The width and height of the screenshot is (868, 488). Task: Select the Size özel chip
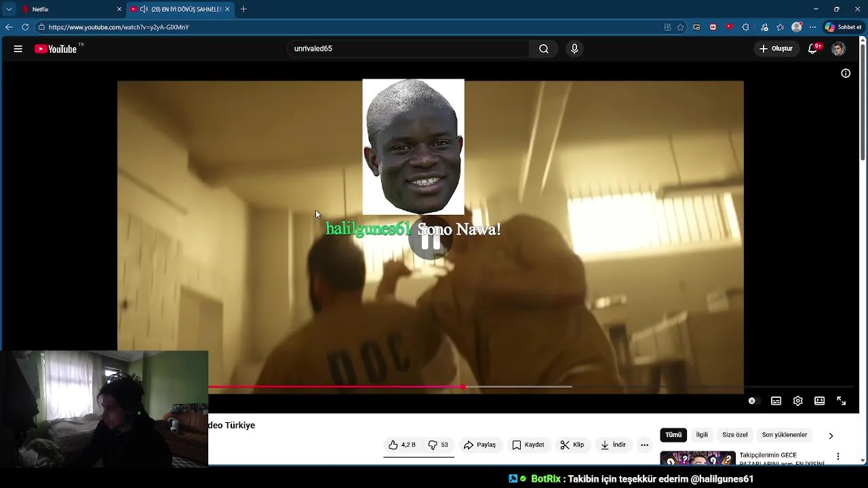735,435
